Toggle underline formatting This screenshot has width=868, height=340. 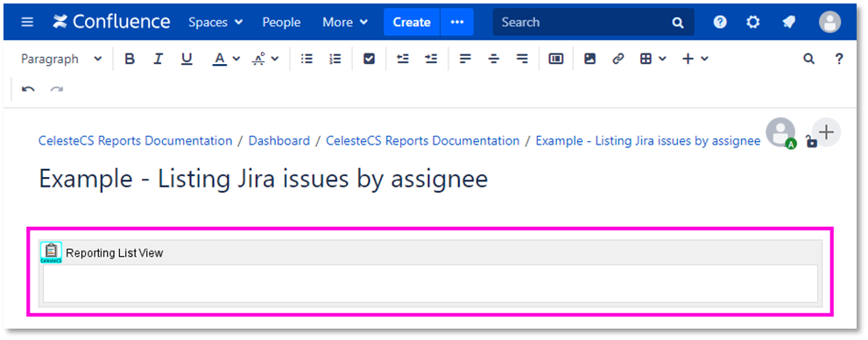click(187, 59)
